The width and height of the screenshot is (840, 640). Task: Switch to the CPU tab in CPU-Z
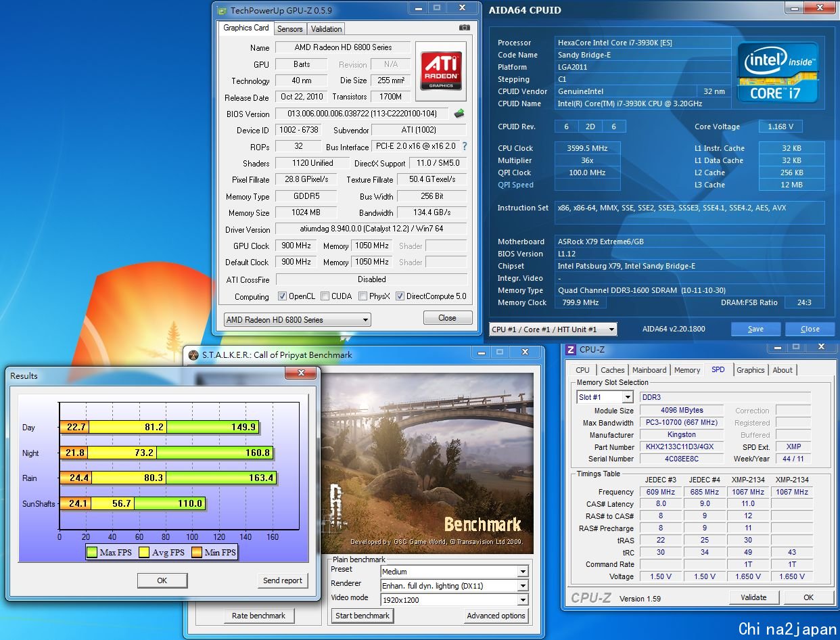point(582,370)
